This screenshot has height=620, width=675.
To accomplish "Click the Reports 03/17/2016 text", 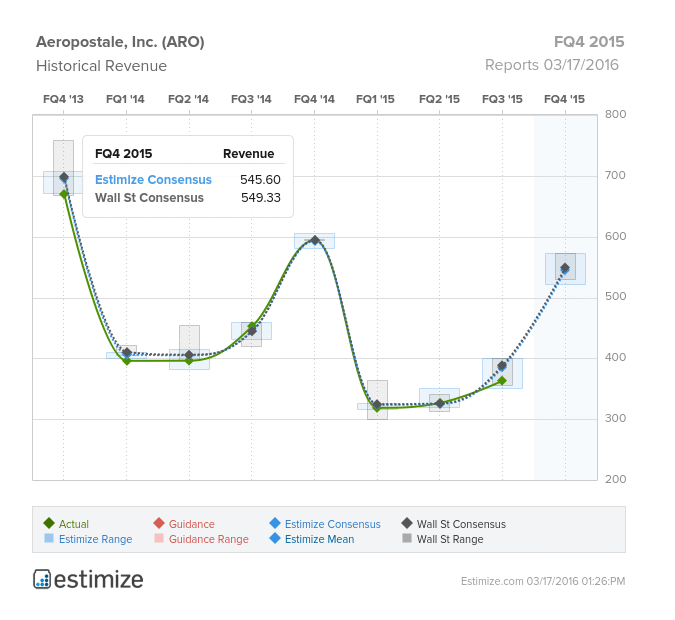I will [552, 65].
